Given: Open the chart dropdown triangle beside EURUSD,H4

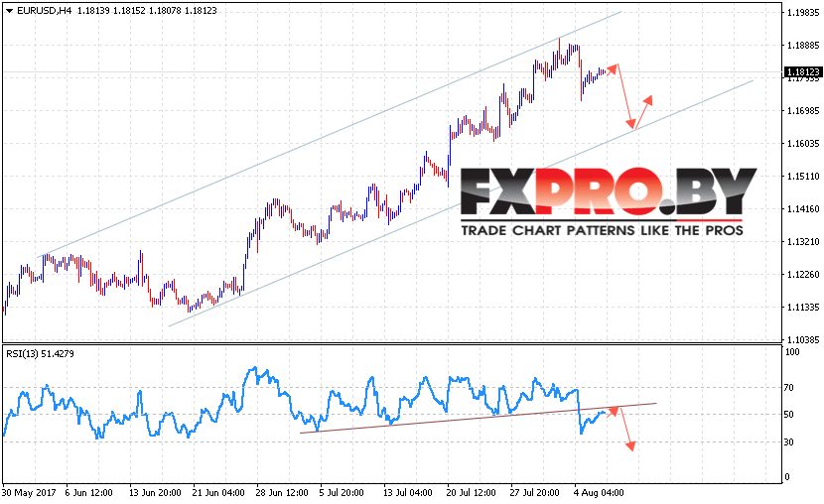Looking at the screenshot, I should 9,11.
